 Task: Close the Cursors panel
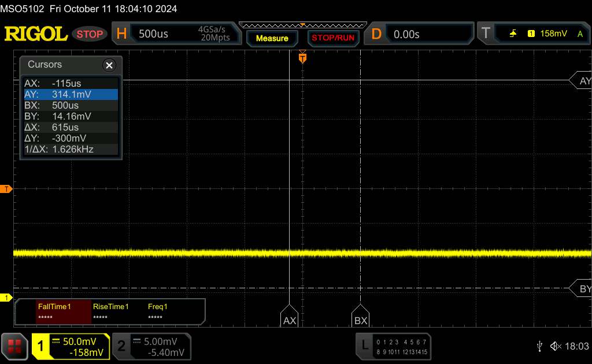[x=109, y=65]
